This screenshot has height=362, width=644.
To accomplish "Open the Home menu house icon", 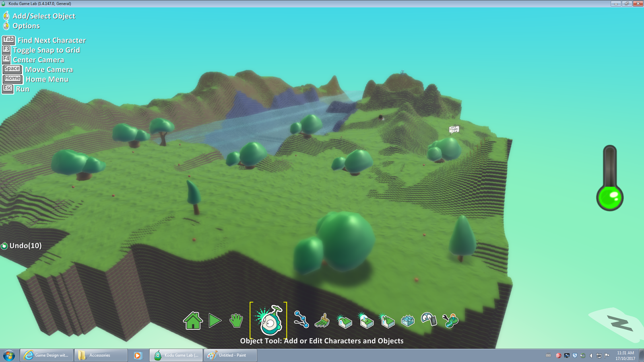I will 193,321.
